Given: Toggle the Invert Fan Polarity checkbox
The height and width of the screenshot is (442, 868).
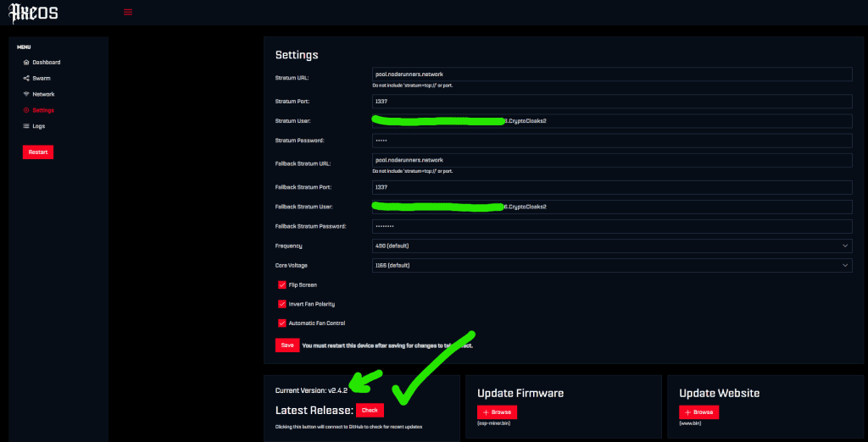Looking at the screenshot, I should [282, 304].
